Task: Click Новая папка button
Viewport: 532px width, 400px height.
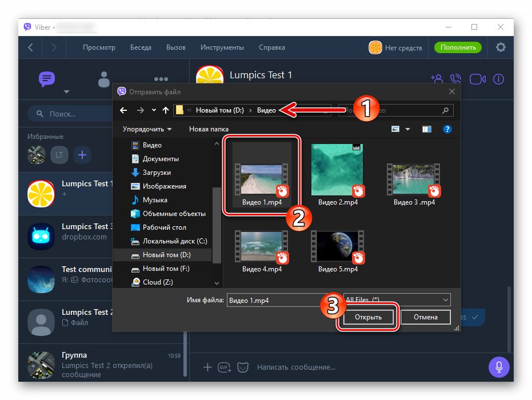Action: click(209, 129)
